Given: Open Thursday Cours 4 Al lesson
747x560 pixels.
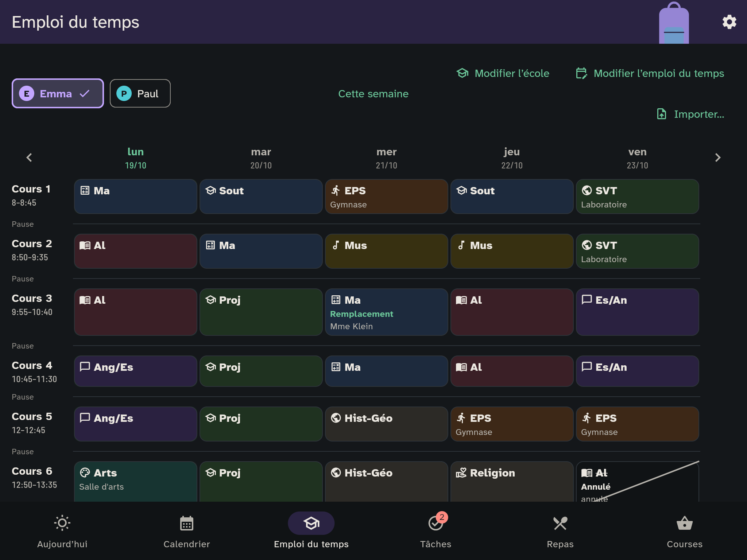Looking at the screenshot, I should (512, 371).
